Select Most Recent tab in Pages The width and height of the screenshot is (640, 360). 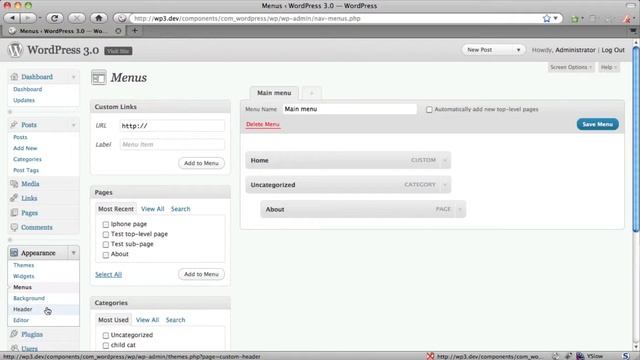coord(116,209)
